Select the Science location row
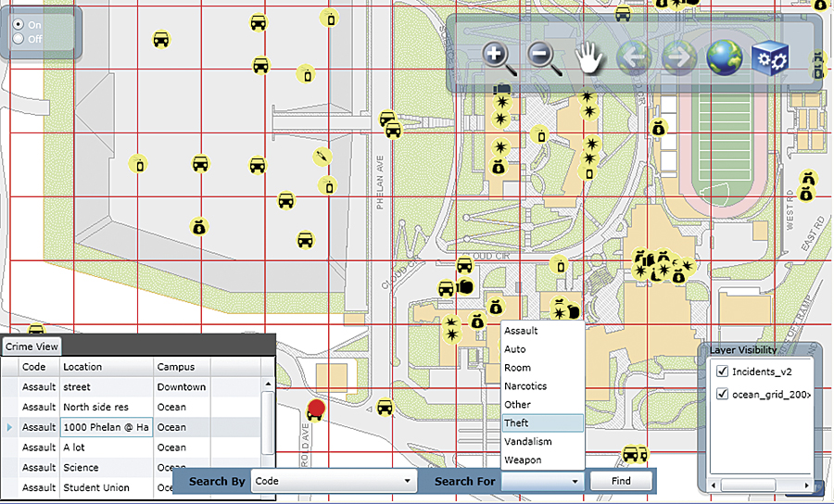Screen dimensions: 834x504 (x=131, y=468)
